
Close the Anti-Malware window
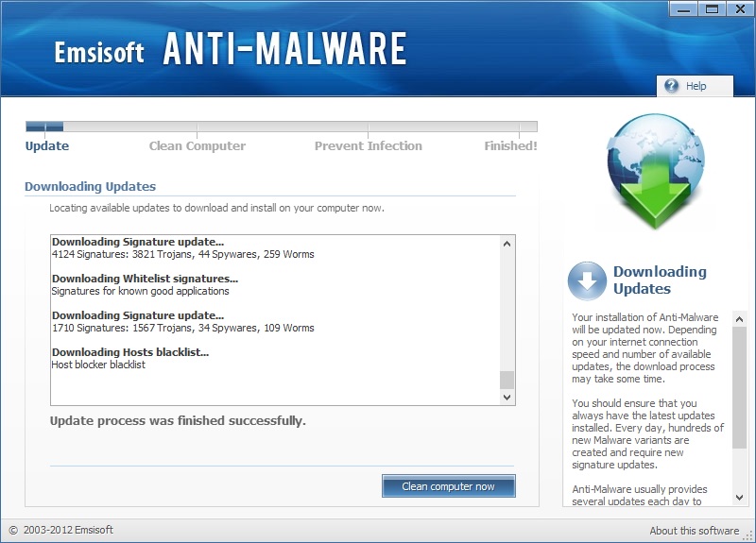[740, 9]
